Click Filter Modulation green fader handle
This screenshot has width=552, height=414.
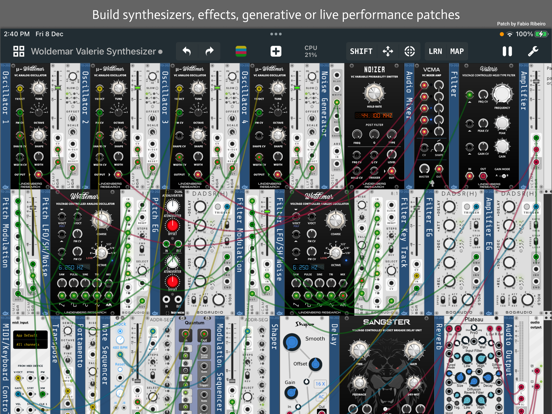coord(268,212)
